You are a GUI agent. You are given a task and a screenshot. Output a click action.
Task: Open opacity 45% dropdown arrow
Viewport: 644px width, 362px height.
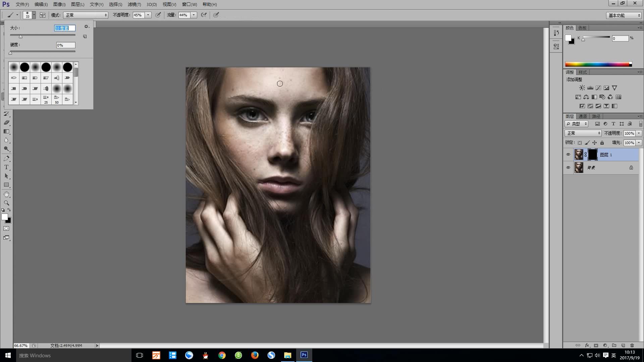point(148,15)
